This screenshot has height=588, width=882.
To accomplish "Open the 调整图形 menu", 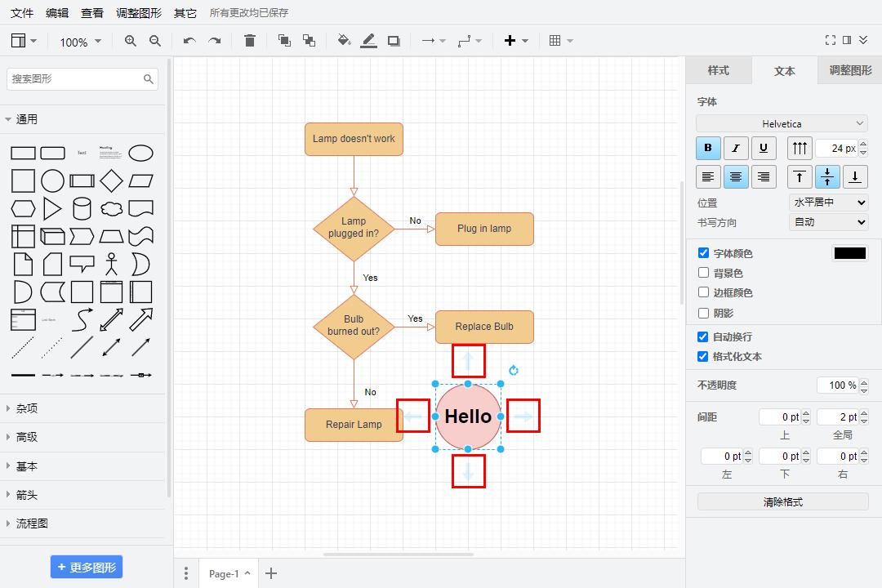I will tap(139, 13).
